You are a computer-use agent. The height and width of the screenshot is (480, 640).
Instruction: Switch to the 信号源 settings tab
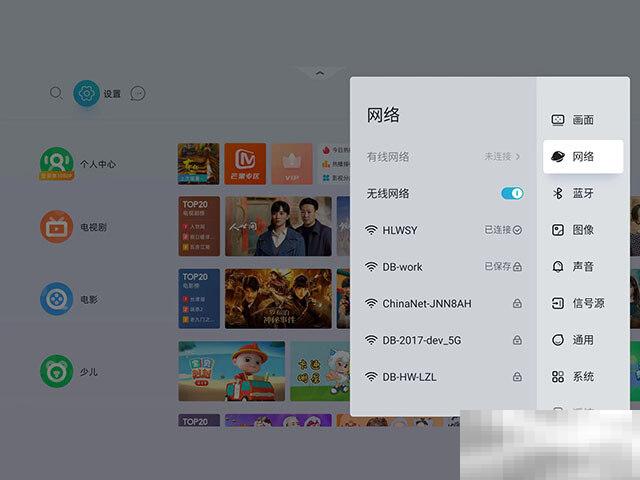[x=583, y=303]
